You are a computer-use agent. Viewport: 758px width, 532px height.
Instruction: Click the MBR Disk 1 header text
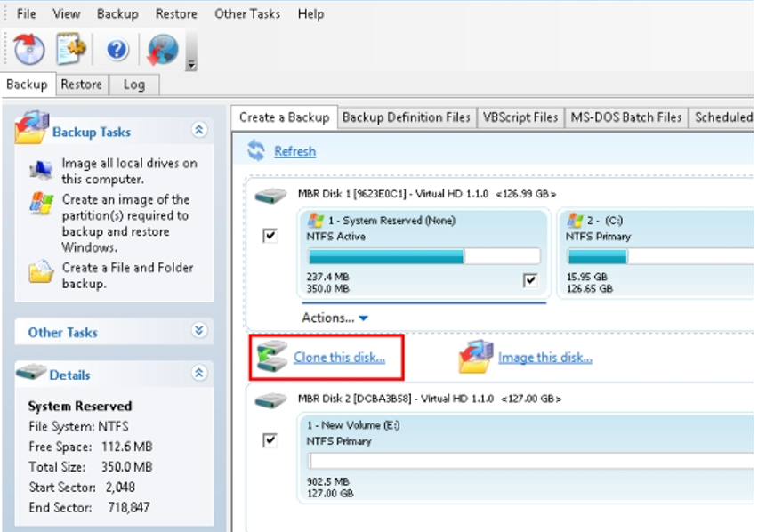pyautogui.click(x=427, y=194)
